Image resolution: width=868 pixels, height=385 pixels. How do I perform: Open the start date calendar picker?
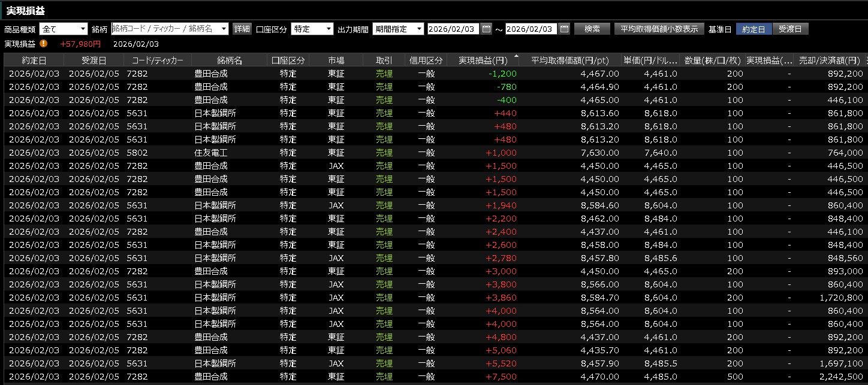coord(486,29)
